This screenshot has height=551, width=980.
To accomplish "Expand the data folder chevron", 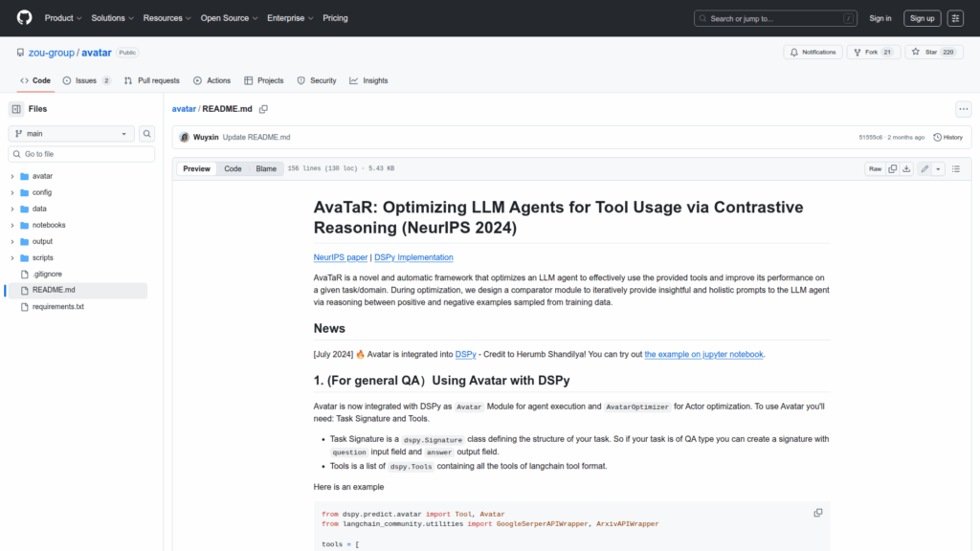I will tap(11, 209).
